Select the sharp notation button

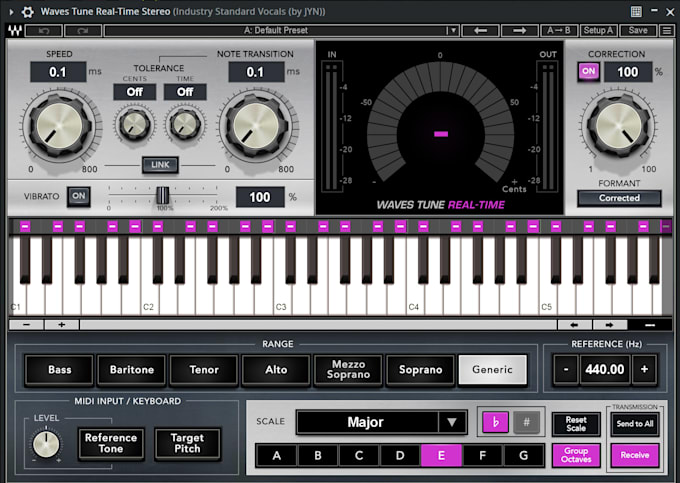point(526,422)
